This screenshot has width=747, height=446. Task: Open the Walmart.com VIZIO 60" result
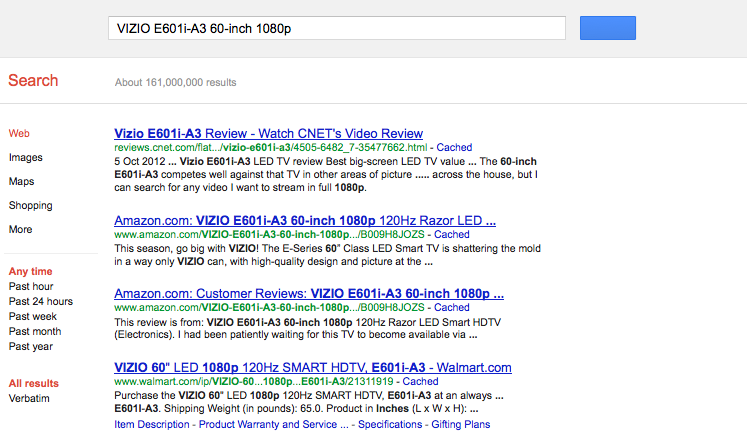[313, 367]
